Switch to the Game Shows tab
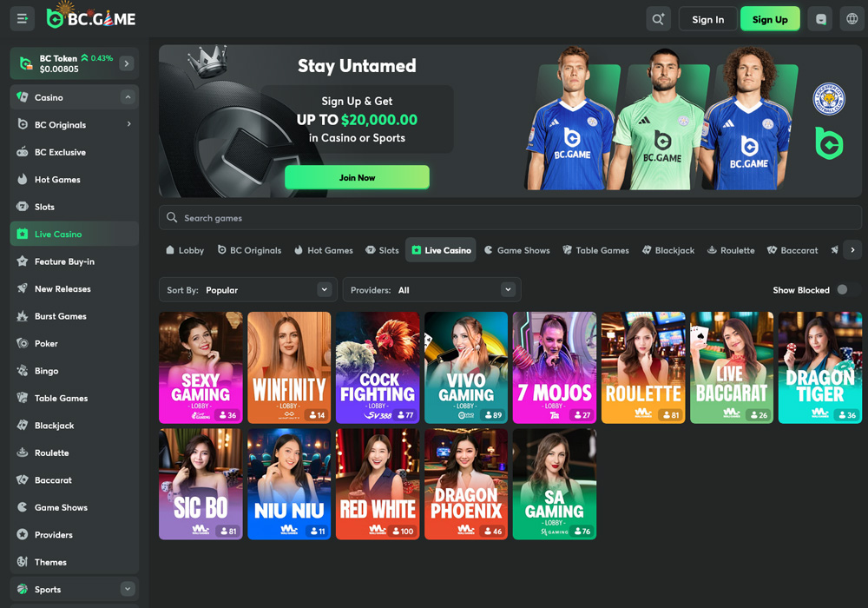868x608 pixels. tap(517, 250)
